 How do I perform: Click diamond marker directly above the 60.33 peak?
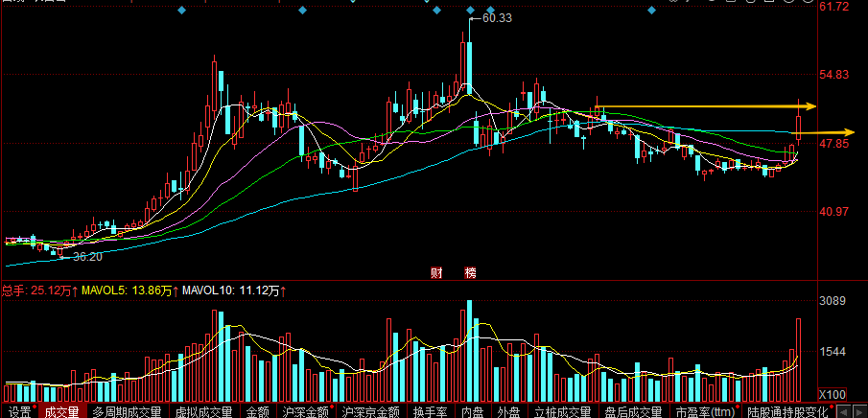tap(471, 10)
